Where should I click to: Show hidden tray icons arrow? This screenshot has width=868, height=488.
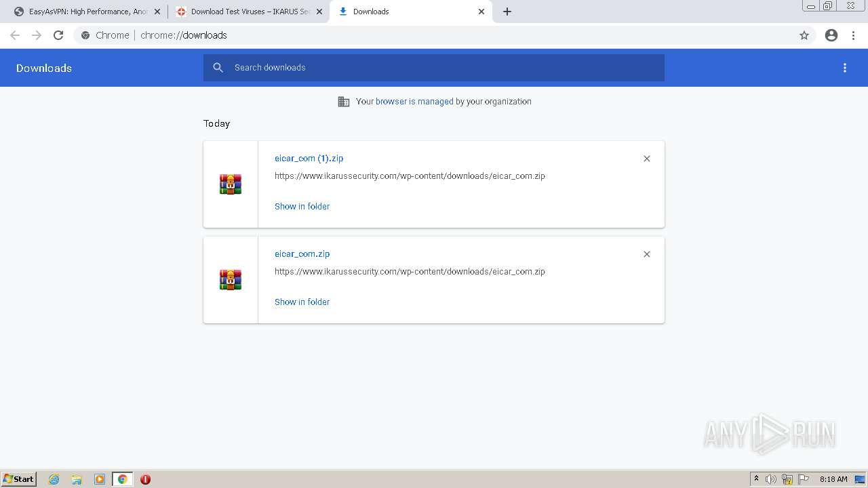tap(756, 479)
